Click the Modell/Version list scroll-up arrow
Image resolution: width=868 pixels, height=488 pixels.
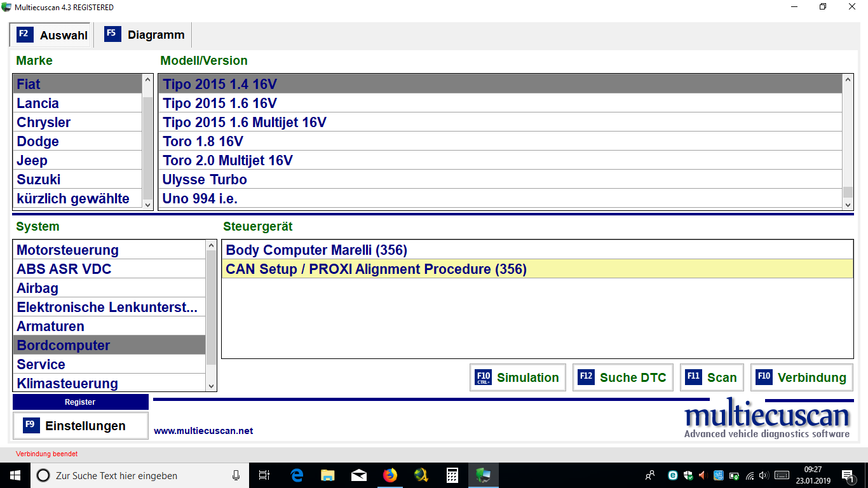[x=848, y=80]
